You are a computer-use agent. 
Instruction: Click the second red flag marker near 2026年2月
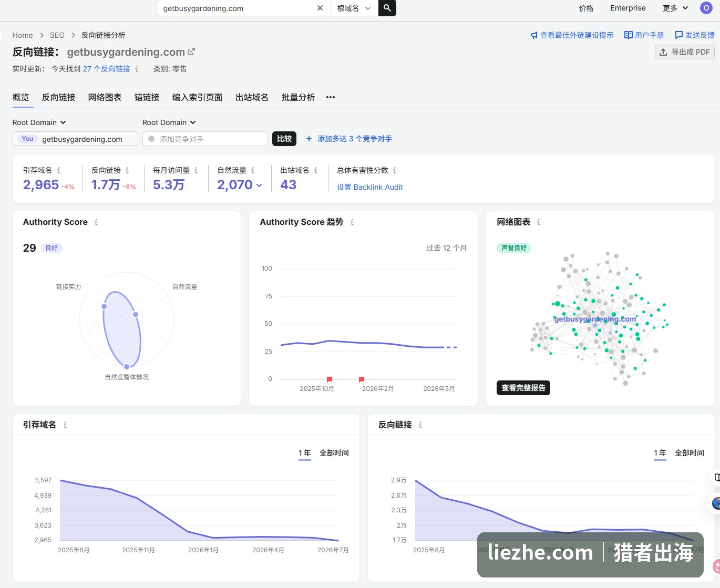[x=362, y=379]
